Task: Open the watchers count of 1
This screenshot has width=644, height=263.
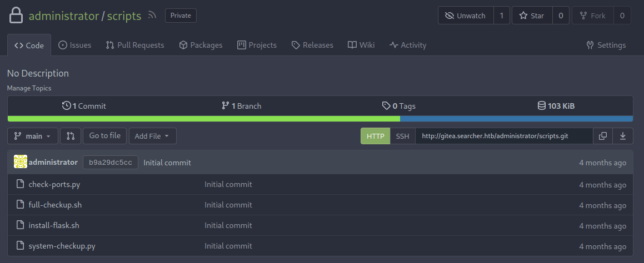Action: (x=502, y=16)
